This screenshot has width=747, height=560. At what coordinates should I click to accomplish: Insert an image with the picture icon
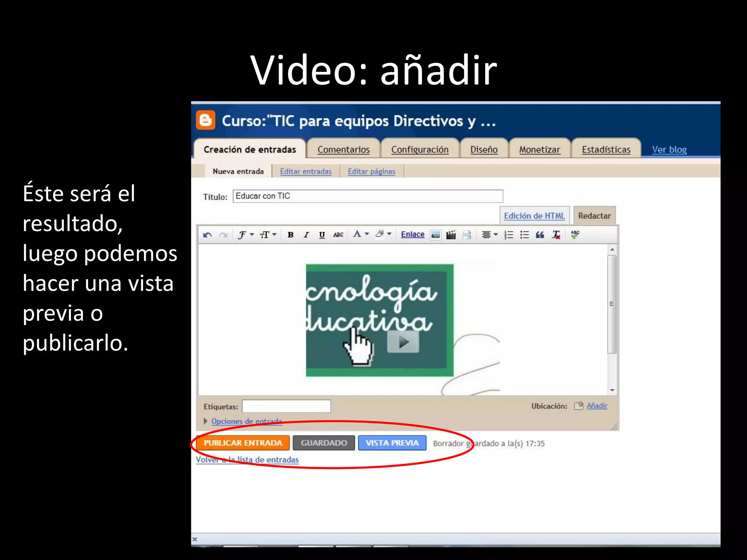436,235
